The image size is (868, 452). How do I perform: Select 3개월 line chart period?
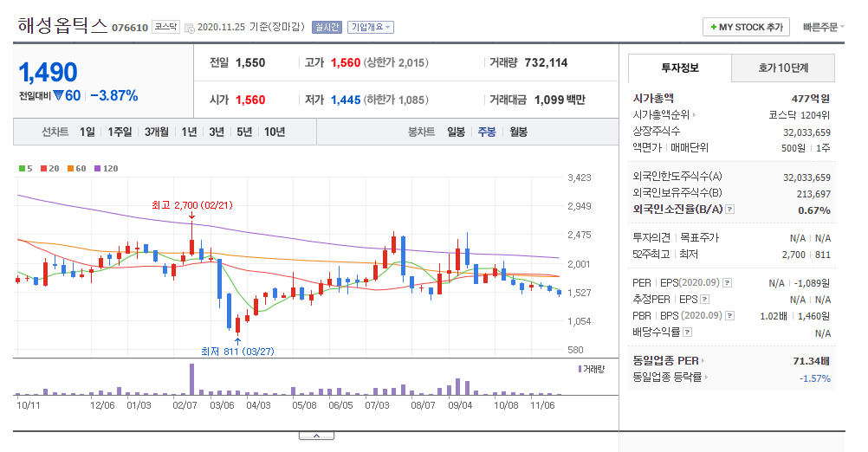pyautogui.click(x=156, y=132)
